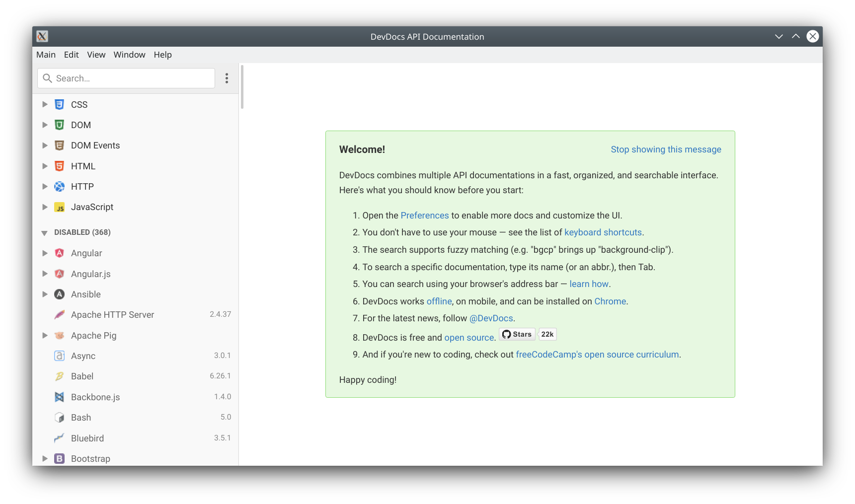The height and width of the screenshot is (504, 855).
Task: Click the offline link
Action: pyautogui.click(x=439, y=301)
